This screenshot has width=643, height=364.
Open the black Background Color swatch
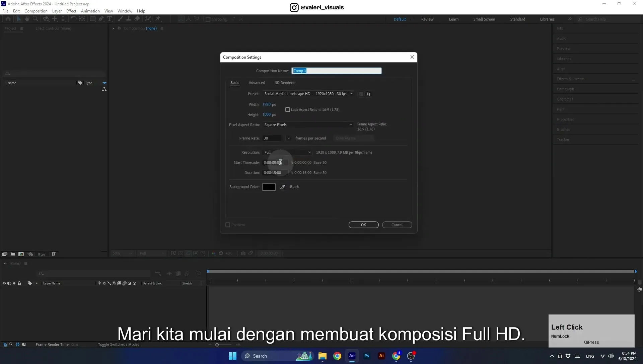pos(269,187)
